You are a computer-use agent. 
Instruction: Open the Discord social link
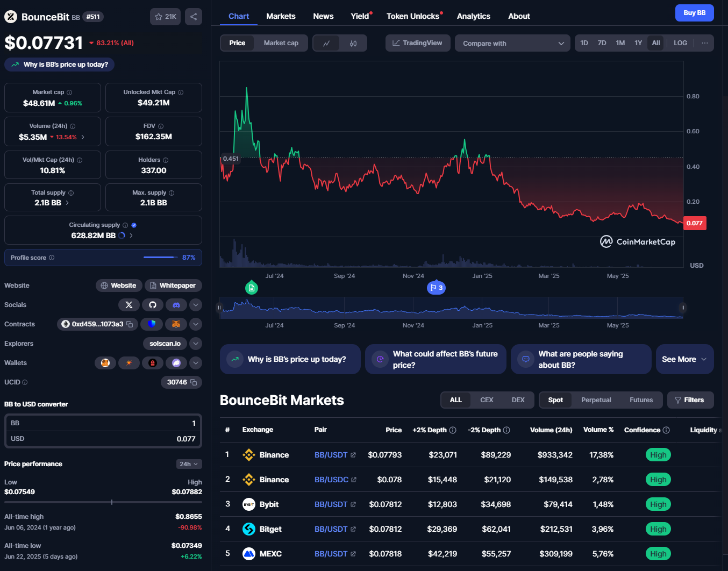click(x=176, y=305)
